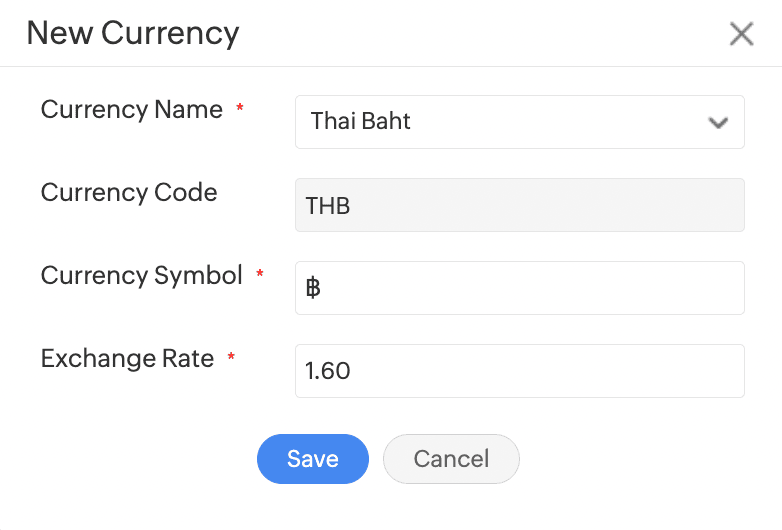Click the ฿ baht symbol character
Image resolution: width=782 pixels, height=530 pixels.
(x=313, y=289)
